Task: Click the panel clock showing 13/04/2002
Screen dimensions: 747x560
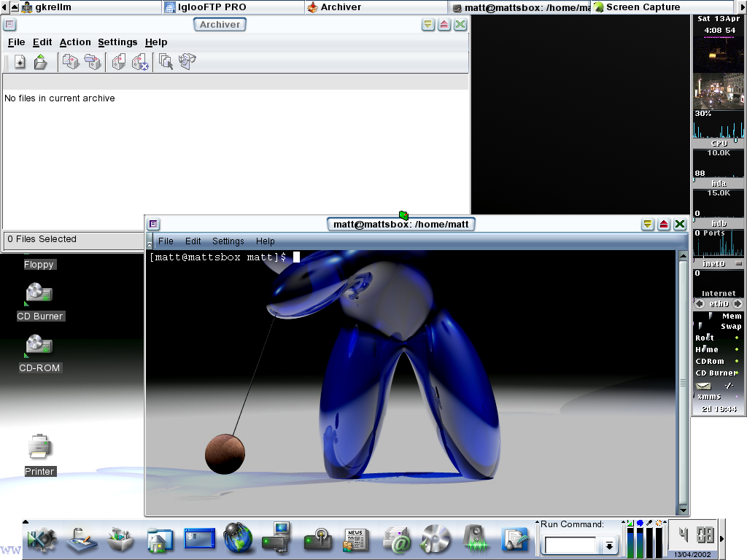Action: [x=693, y=540]
